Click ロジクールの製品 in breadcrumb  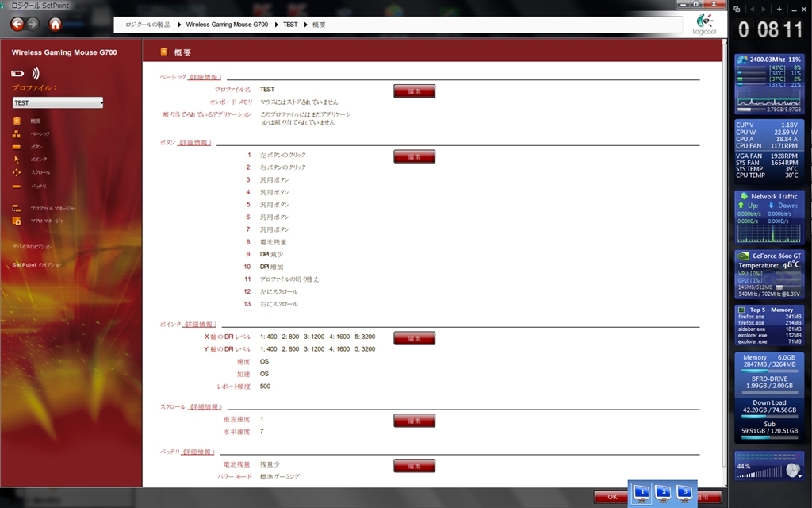(x=147, y=25)
